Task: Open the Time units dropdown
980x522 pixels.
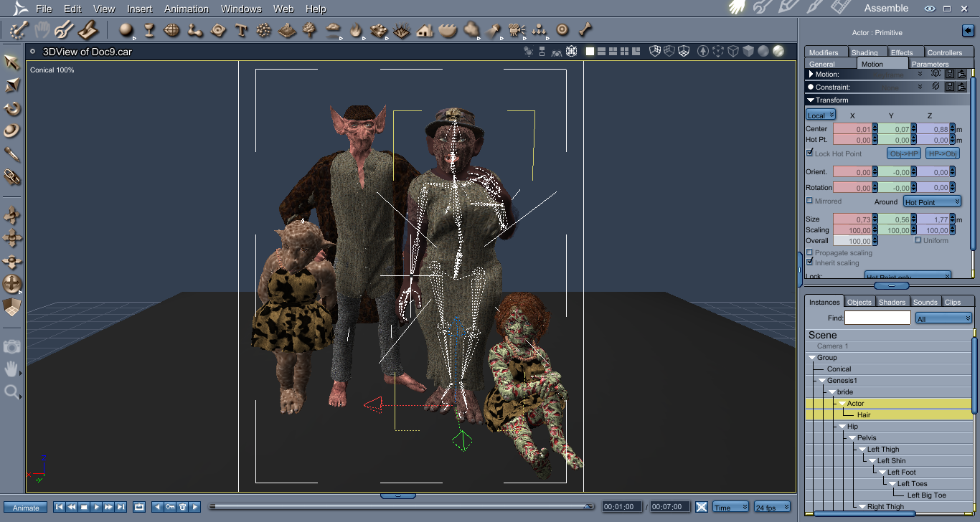Action: (x=730, y=507)
